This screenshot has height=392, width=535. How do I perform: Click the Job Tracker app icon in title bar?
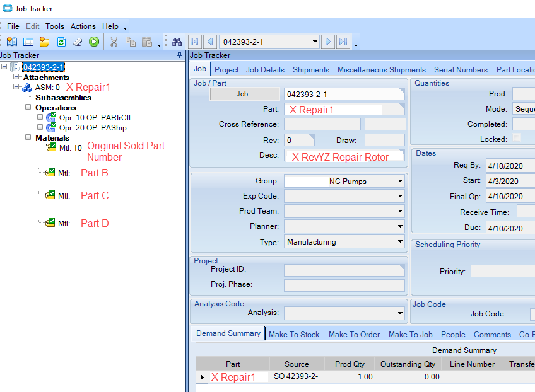click(8, 8)
